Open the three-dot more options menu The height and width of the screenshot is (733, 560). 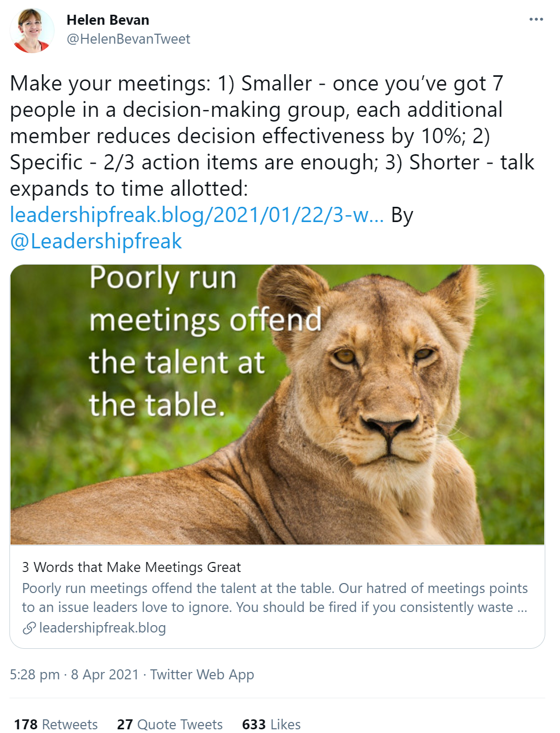536,19
